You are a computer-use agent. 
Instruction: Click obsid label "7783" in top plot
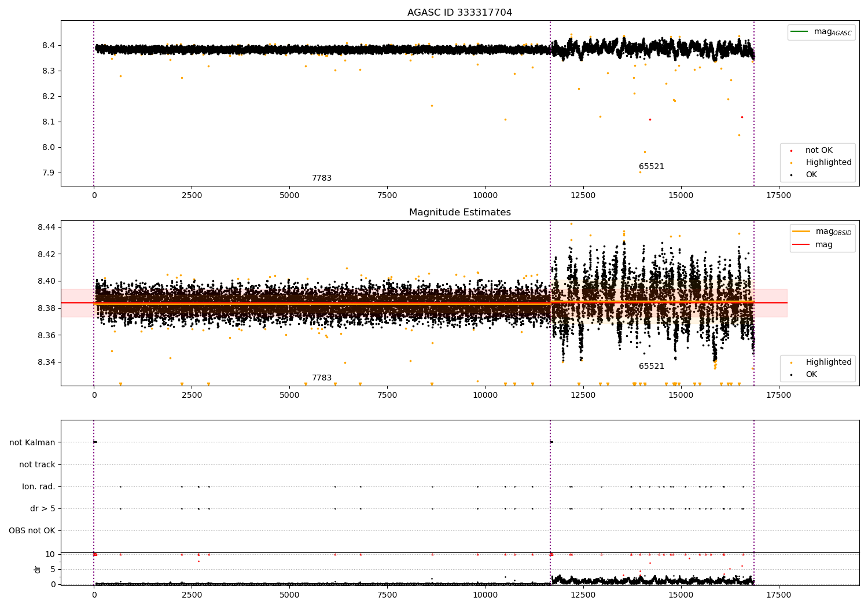pos(322,178)
